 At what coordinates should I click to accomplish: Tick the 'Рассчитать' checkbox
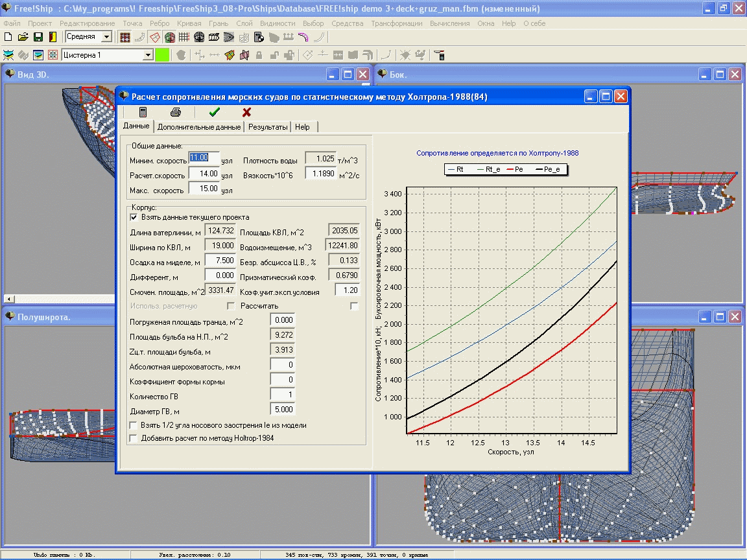[x=354, y=306]
